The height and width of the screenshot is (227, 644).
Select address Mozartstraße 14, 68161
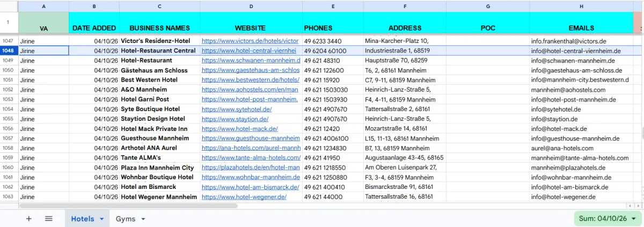(405, 129)
